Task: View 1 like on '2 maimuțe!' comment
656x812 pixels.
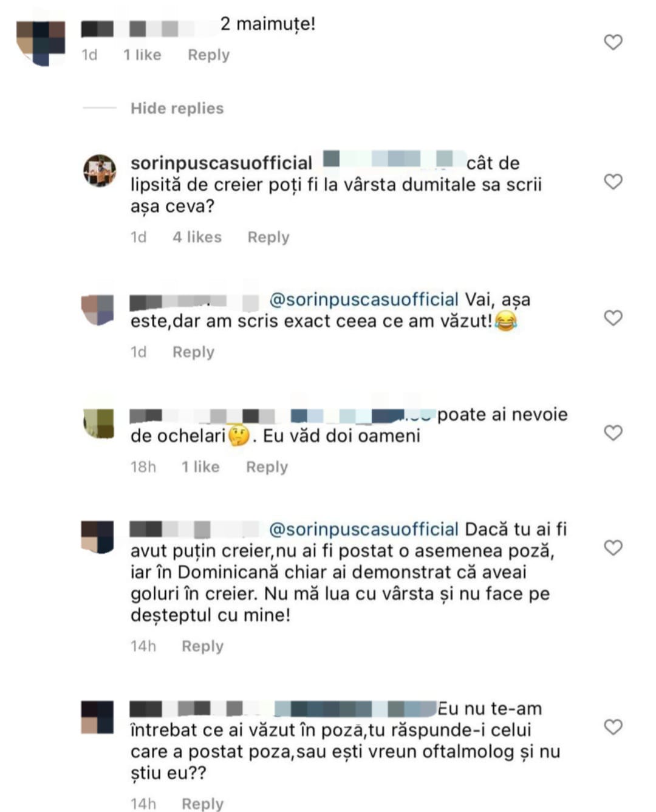Action: (x=142, y=55)
